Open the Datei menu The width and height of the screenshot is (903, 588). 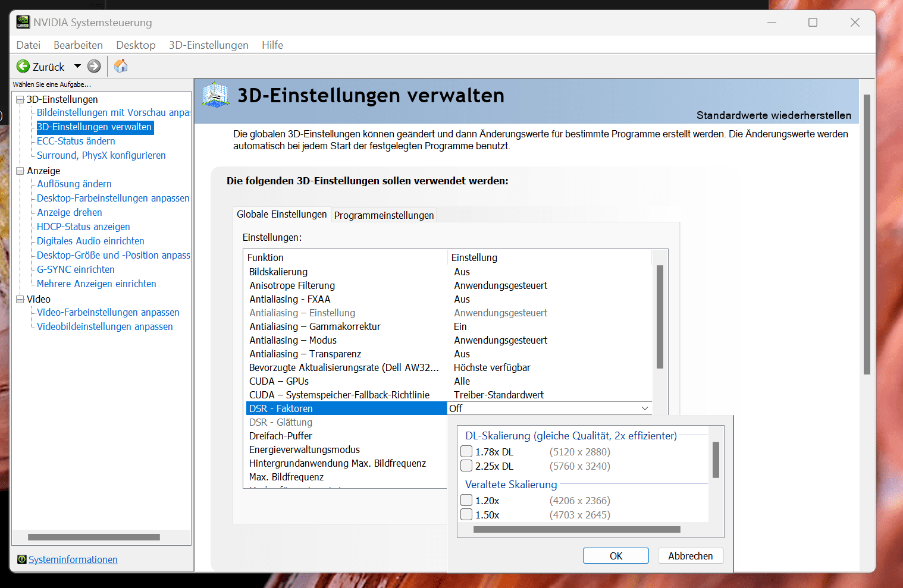pos(29,45)
